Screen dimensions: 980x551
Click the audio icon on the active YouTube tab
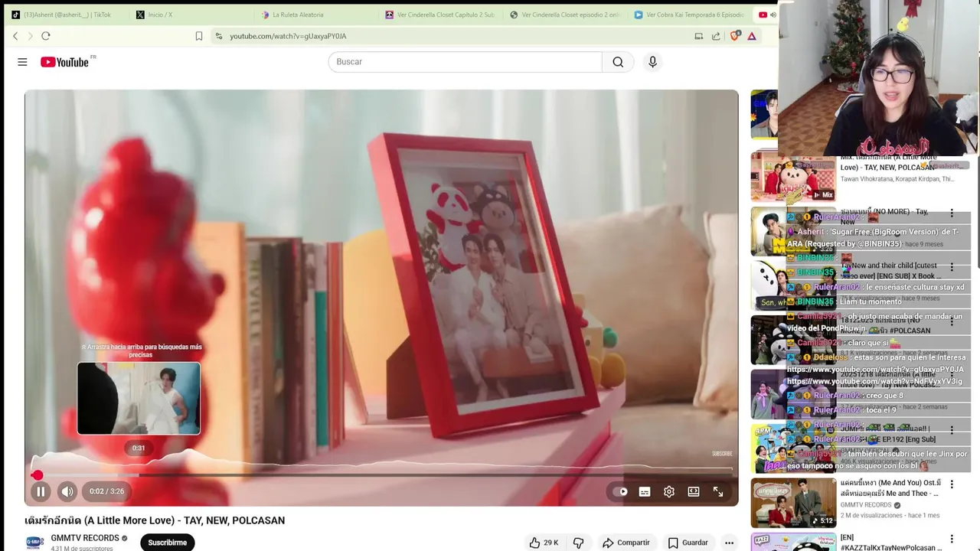point(773,15)
